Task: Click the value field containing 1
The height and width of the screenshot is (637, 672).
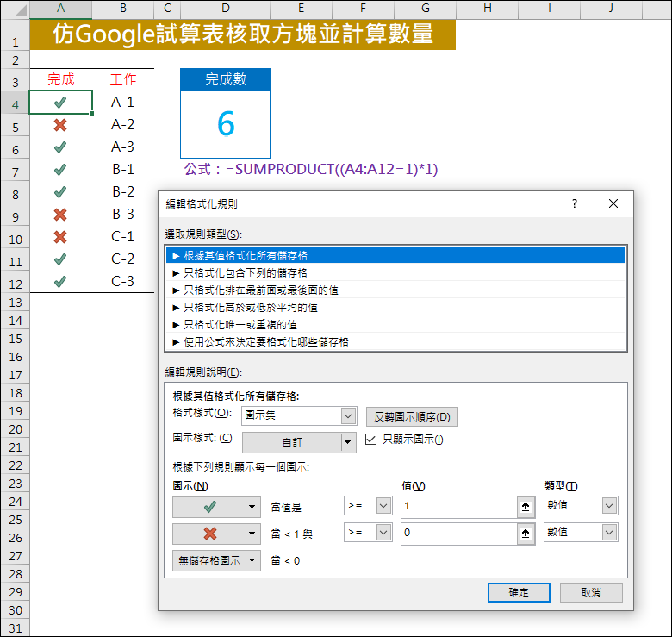Action: coord(459,507)
